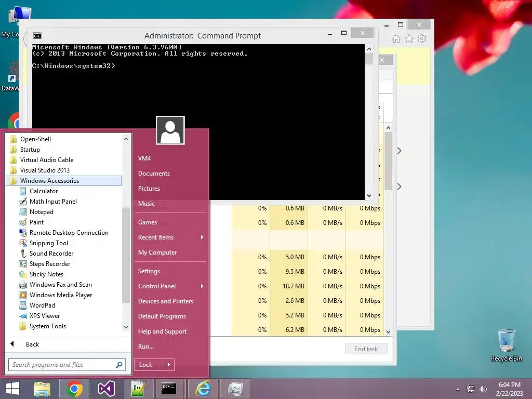Click Command Prompt scrollbar down arrow
The width and height of the screenshot is (532, 399).
point(369,195)
